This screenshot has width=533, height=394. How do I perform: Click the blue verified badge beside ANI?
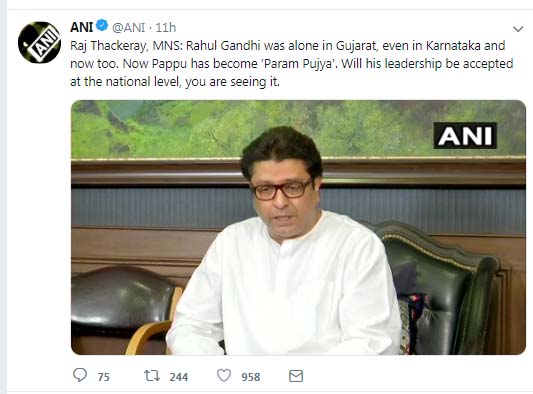pyautogui.click(x=102, y=25)
